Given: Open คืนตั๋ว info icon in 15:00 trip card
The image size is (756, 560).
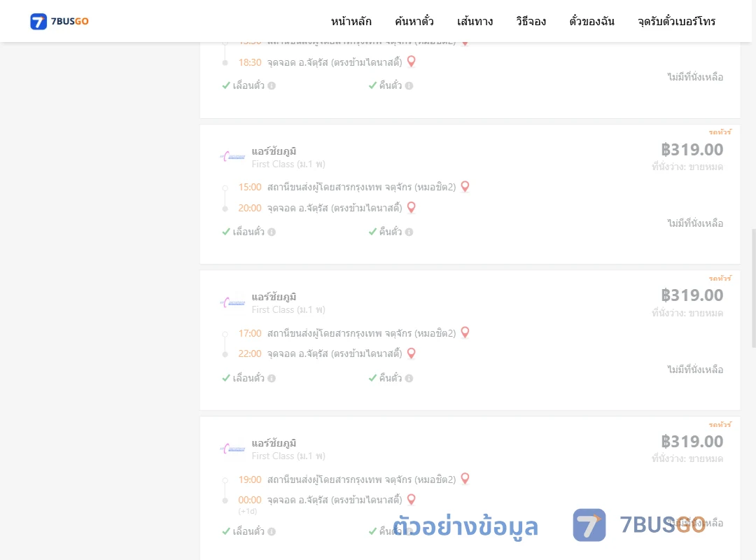Looking at the screenshot, I should [x=409, y=232].
